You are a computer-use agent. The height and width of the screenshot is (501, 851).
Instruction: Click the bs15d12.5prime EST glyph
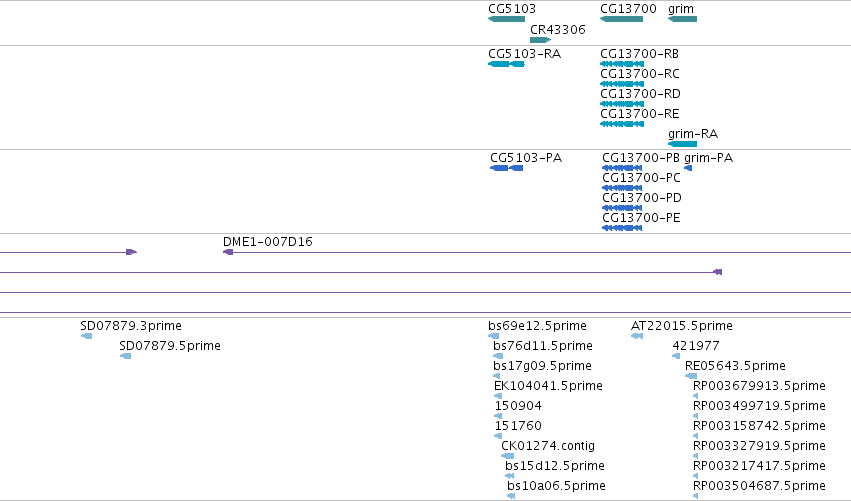(x=510, y=476)
